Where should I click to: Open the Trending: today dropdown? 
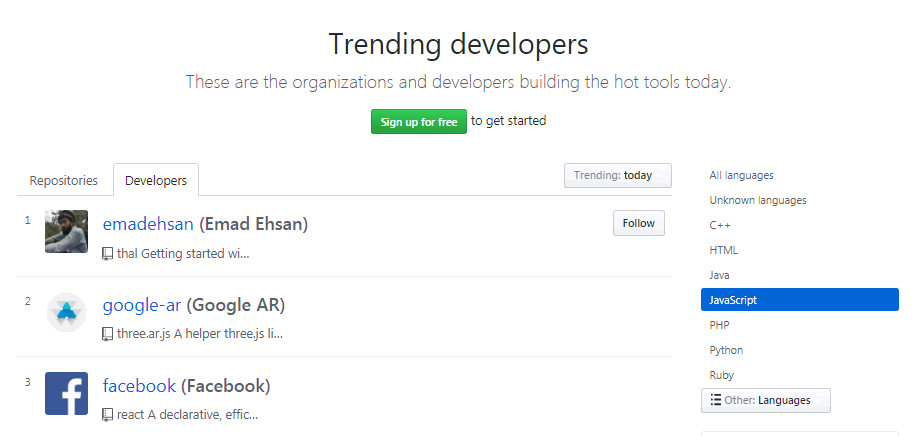point(617,175)
